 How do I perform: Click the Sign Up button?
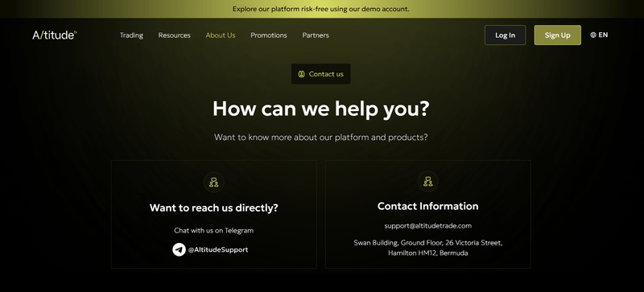pos(557,35)
